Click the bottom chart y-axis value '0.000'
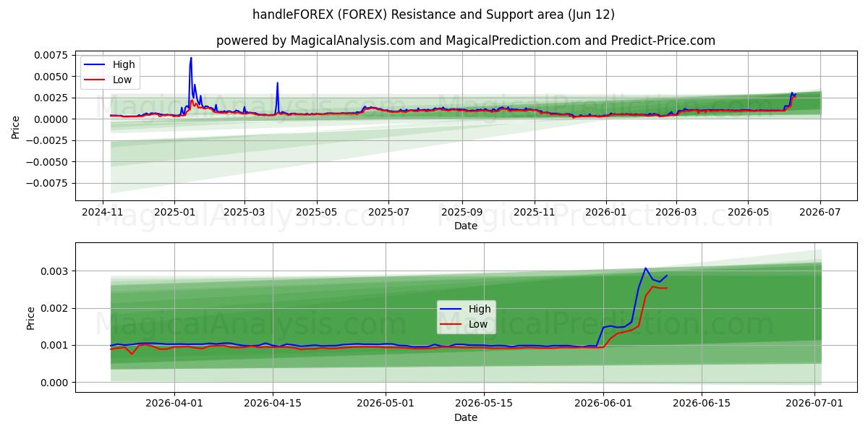 pos(54,383)
